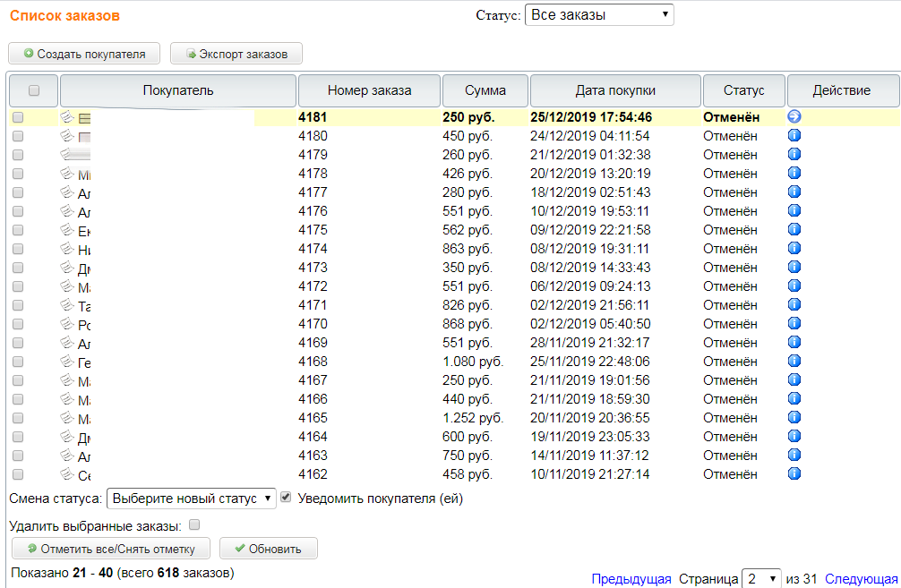Click date 14/11/2019 11:37:12
Image resolution: width=901 pixels, height=588 pixels.
(x=589, y=456)
